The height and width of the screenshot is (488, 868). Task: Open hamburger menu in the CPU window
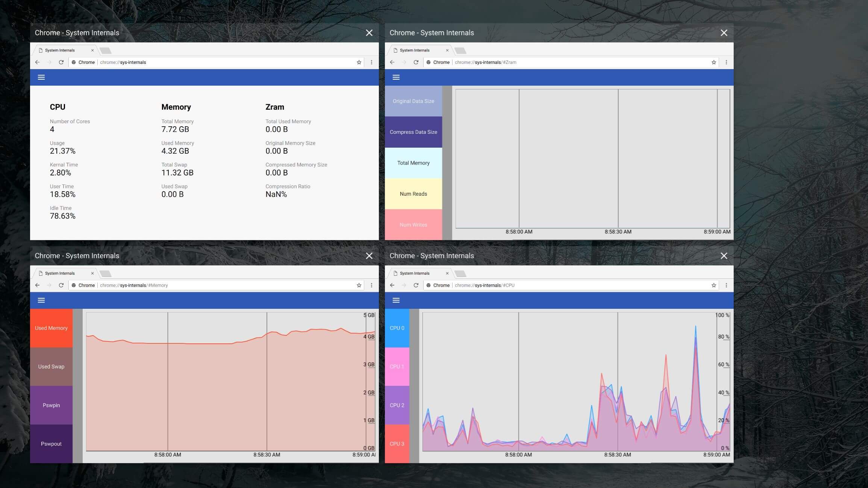tap(396, 300)
